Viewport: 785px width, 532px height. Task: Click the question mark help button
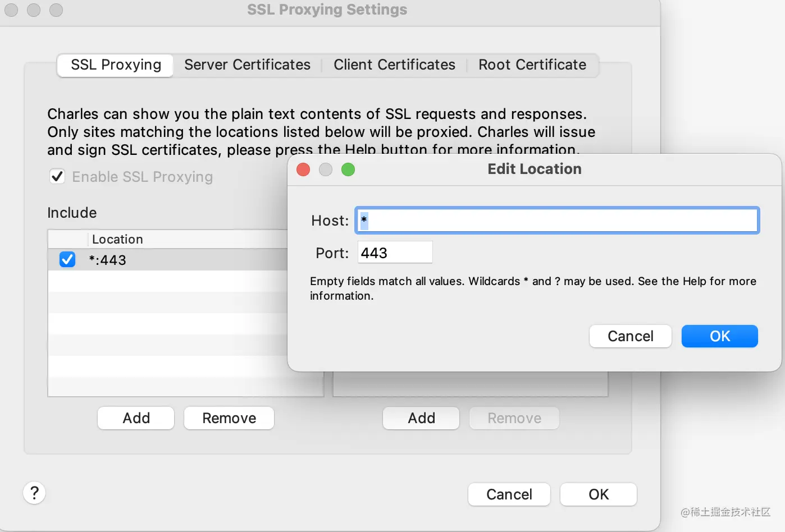pos(34,493)
